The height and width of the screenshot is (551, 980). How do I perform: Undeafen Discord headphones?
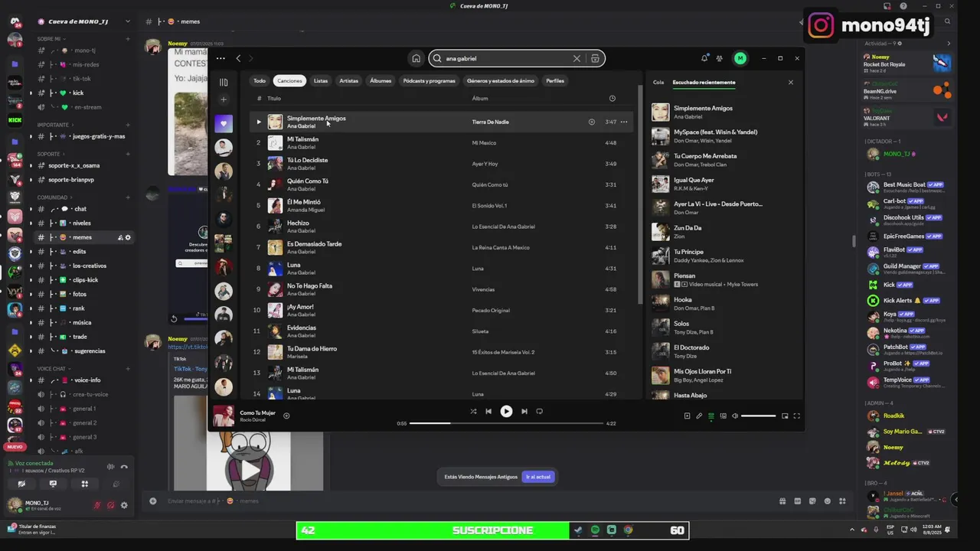[x=110, y=505]
